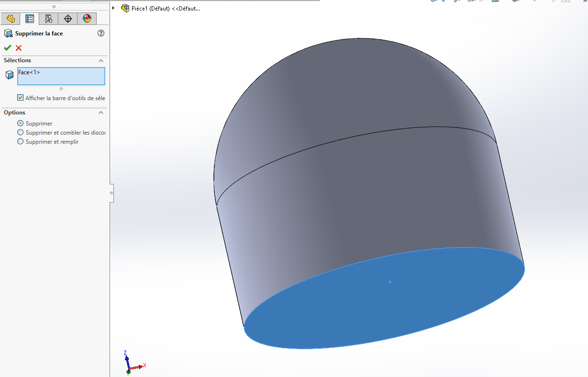Choose Supprimer et combler les discontinuités

[20, 133]
